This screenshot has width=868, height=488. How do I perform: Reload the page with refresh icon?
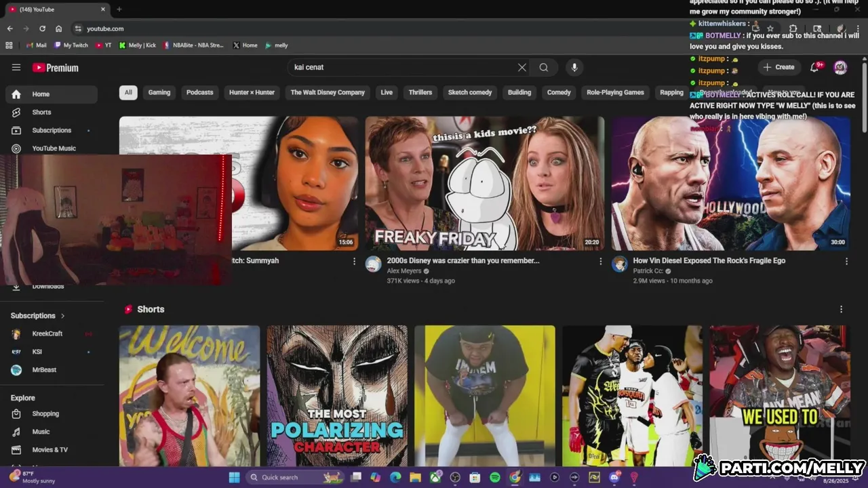pyautogui.click(x=42, y=28)
